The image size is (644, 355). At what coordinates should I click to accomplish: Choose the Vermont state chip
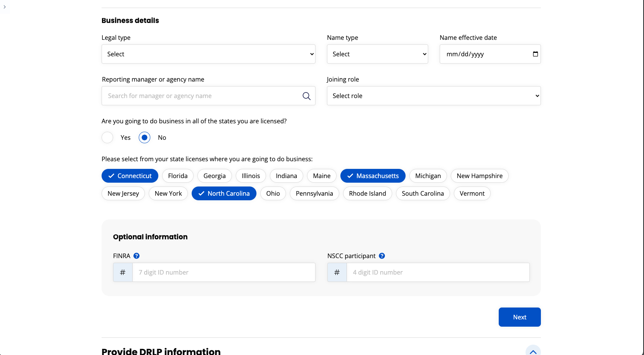[x=472, y=193]
